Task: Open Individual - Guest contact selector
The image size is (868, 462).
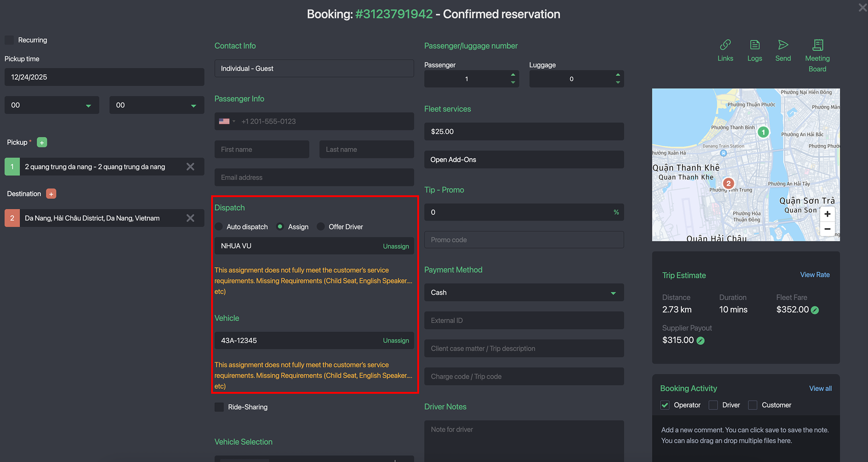Action: pos(314,68)
